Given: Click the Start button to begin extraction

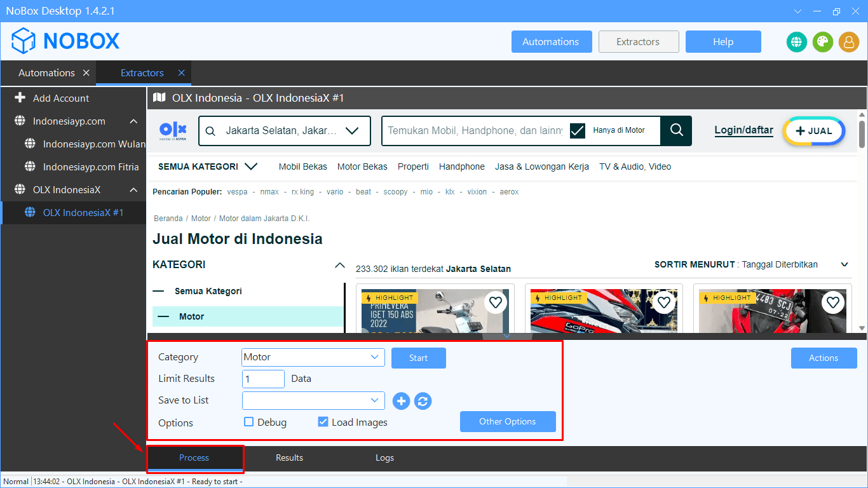Looking at the screenshot, I should 418,358.
